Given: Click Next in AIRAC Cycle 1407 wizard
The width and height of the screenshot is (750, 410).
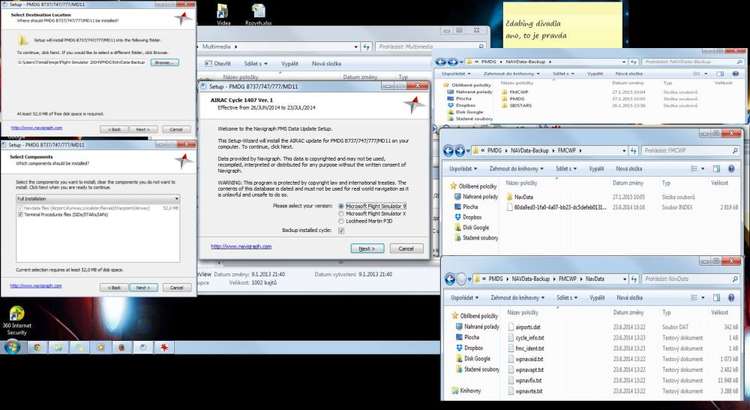Looking at the screenshot, I should [367, 248].
